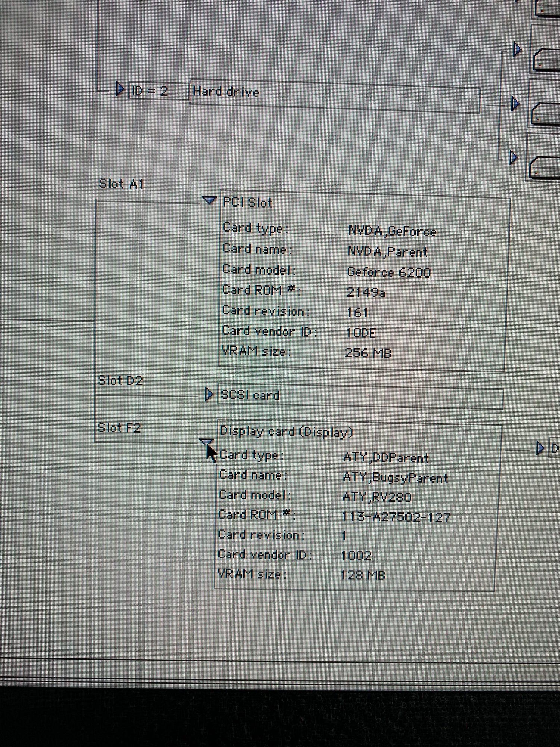Click the Slot F2 label

[x=119, y=427]
